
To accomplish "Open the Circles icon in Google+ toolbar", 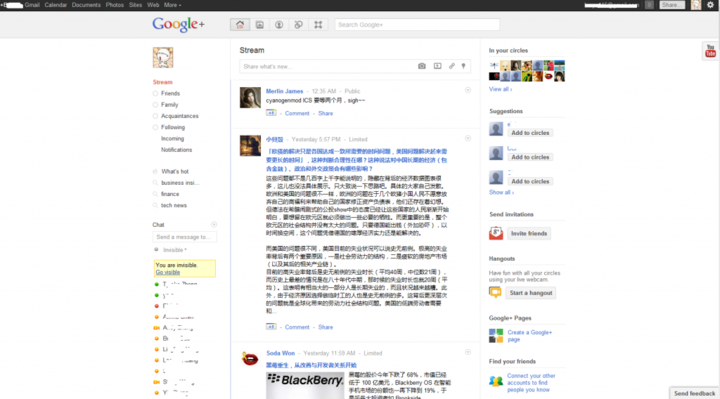I will [298, 25].
